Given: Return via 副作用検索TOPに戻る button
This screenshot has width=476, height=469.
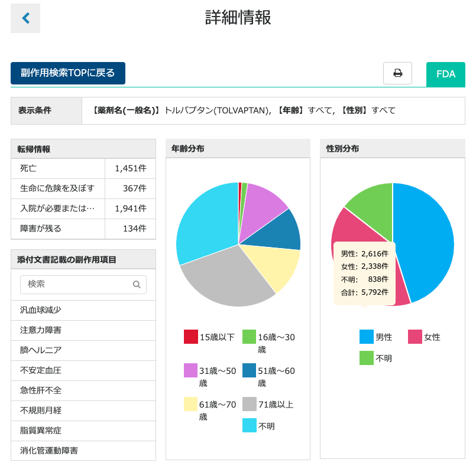Looking at the screenshot, I should tap(68, 73).
